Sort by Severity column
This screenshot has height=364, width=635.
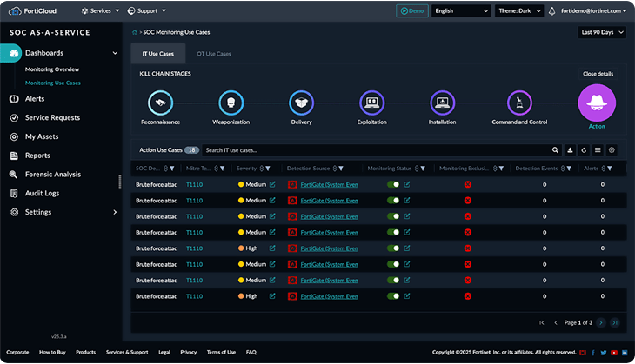pyautogui.click(x=262, y=169)
